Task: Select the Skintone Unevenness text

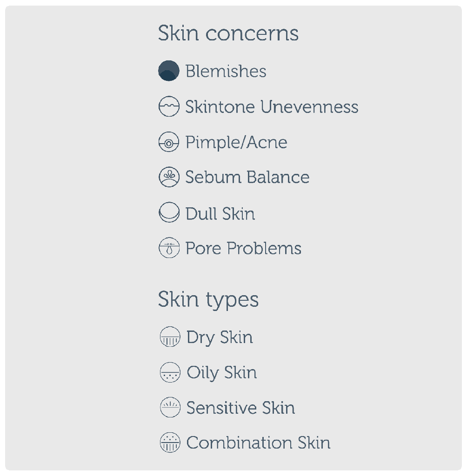Action: point(272,106)
